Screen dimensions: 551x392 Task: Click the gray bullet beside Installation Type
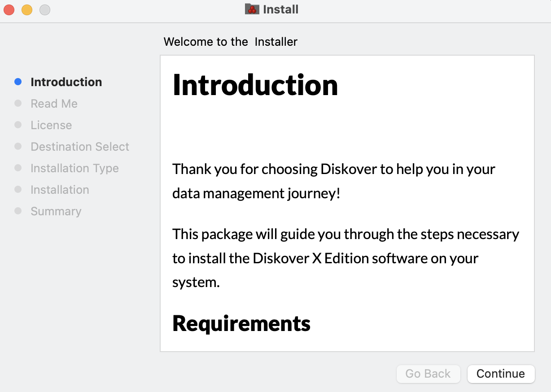[x=18, y=168]
